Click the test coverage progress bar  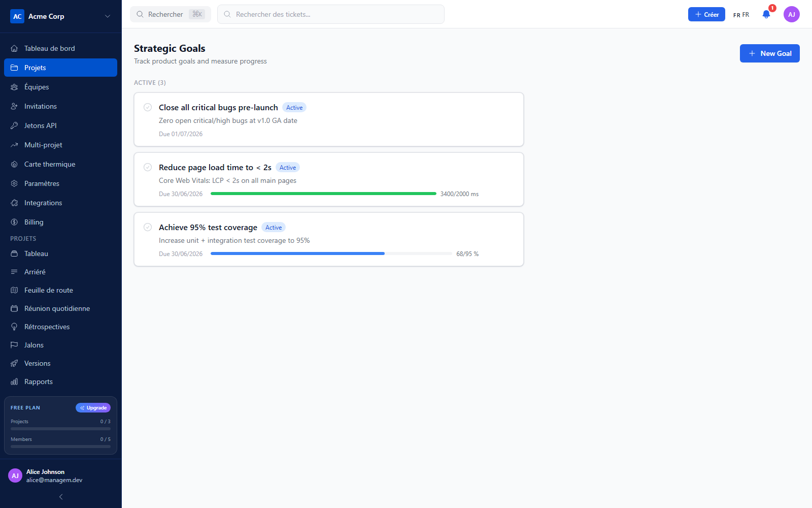point(331,253)
